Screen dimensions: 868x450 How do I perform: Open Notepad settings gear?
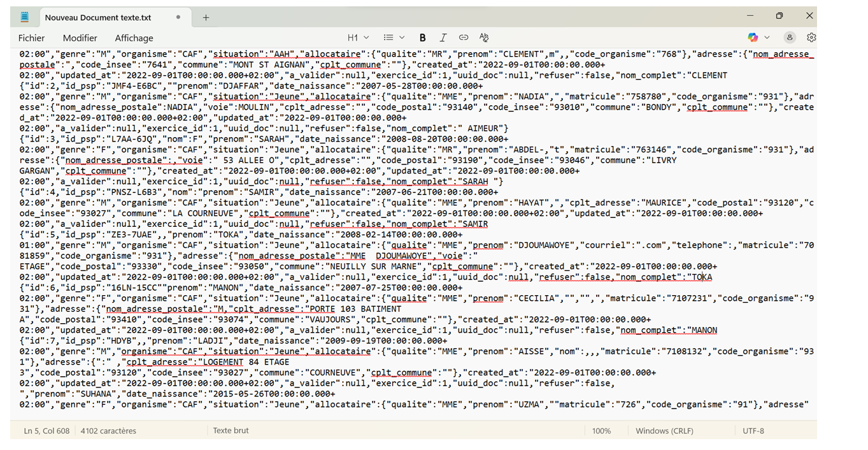(x=811, y=38)
